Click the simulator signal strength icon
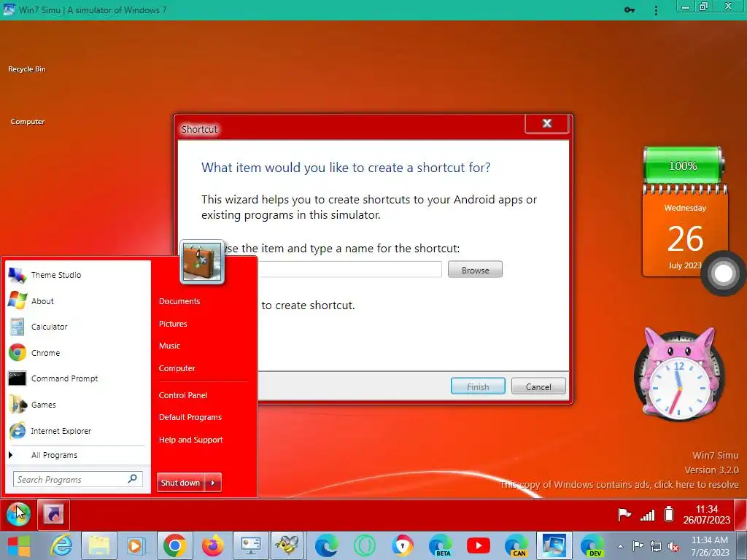The width and height of the screenshot is (747, 560). point(648,515)
